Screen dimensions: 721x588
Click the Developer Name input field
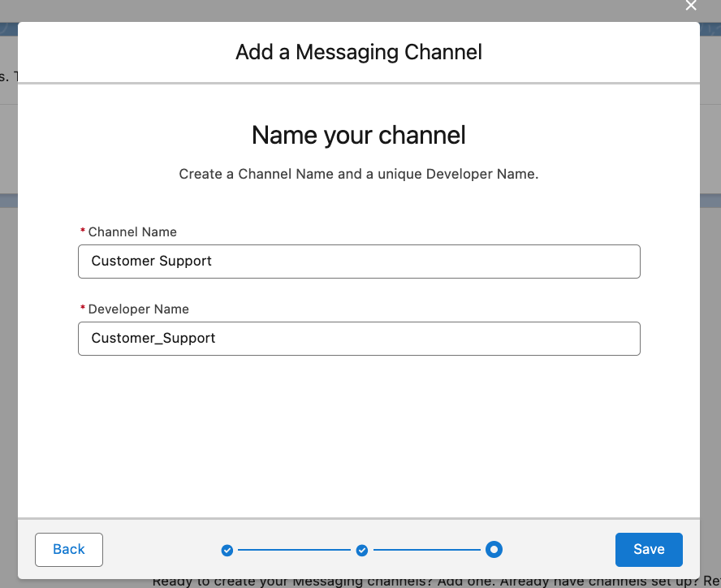pyautogui.click(x=359, y=339)
